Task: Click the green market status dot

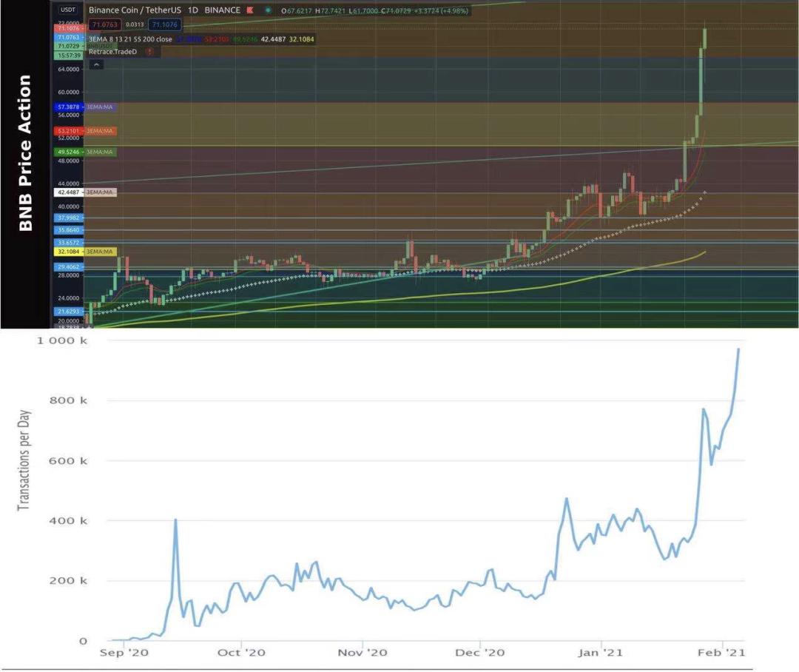Action: pos(268,10)
